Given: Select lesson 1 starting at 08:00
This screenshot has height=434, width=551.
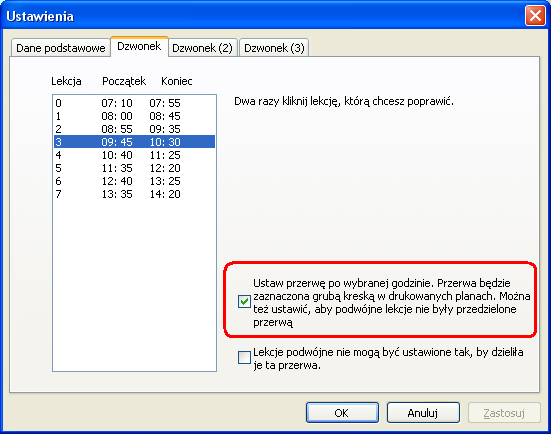Looking at the screenshot, I should tap(134, 116).
